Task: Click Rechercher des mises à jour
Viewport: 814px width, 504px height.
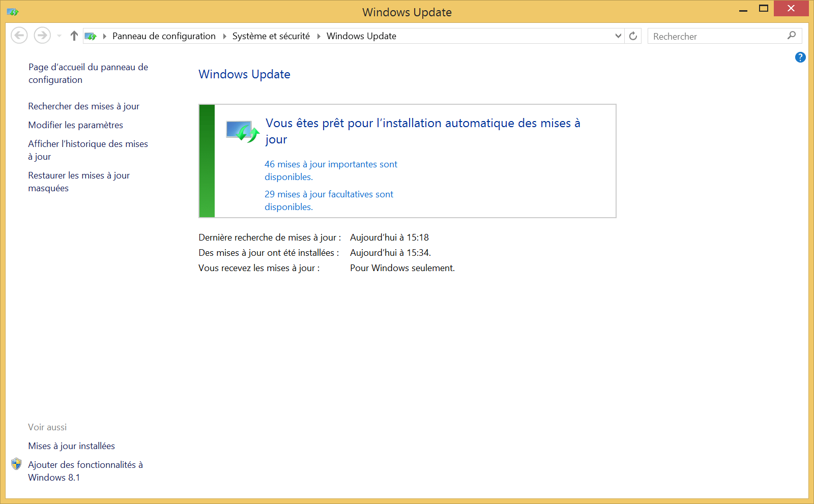Action: pyautogui.click(x=84, y=106)
